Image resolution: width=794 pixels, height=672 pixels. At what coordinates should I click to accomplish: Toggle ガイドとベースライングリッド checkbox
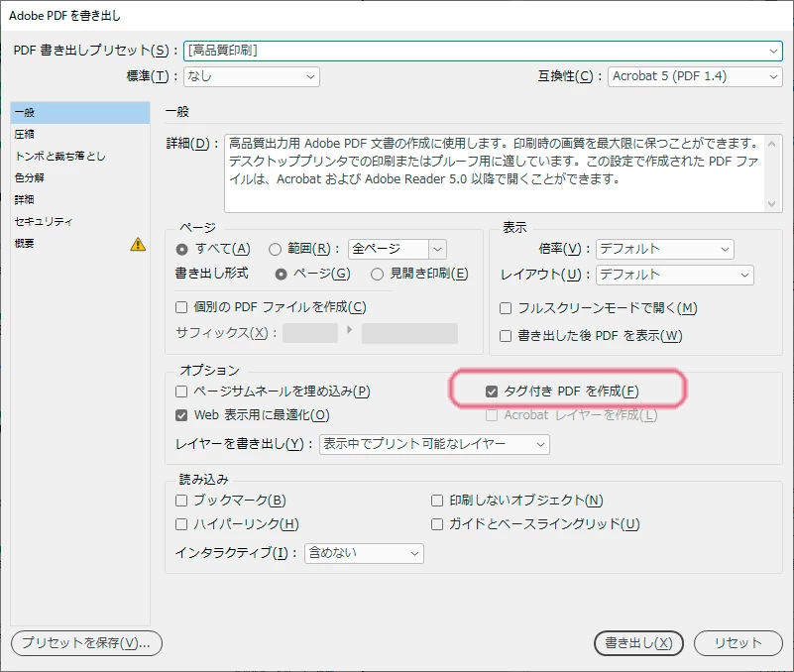coord(437,524)
